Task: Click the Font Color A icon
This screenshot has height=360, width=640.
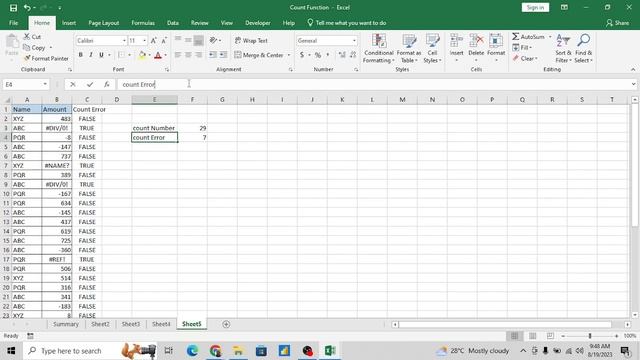Action: [158, 55]
